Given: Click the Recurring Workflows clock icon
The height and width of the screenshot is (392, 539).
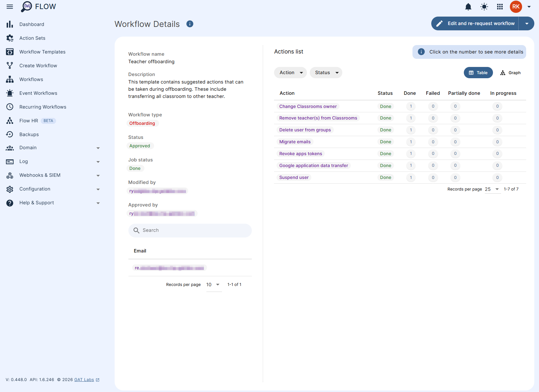Looking at the screenshot, I should 10,107.
